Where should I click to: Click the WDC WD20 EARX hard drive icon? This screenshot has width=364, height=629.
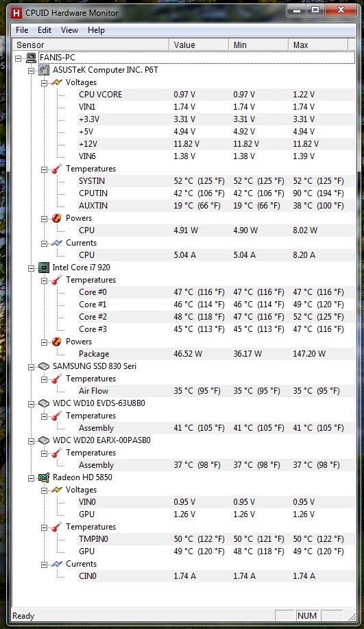coord(44,440)
